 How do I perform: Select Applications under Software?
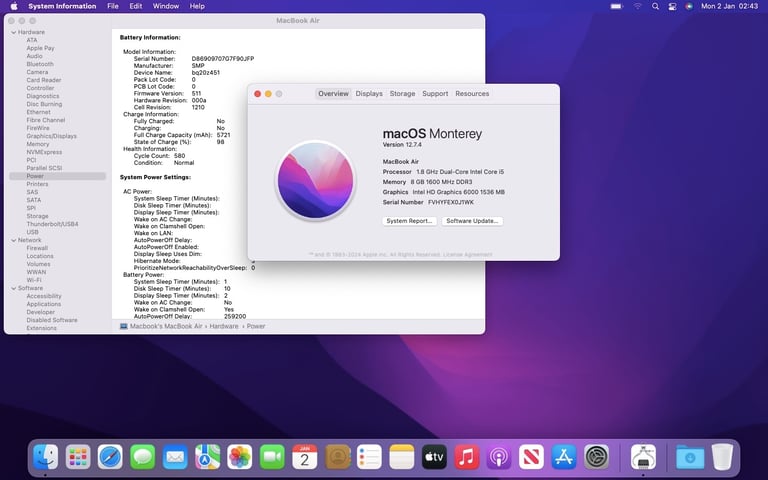tap(44, 304)
